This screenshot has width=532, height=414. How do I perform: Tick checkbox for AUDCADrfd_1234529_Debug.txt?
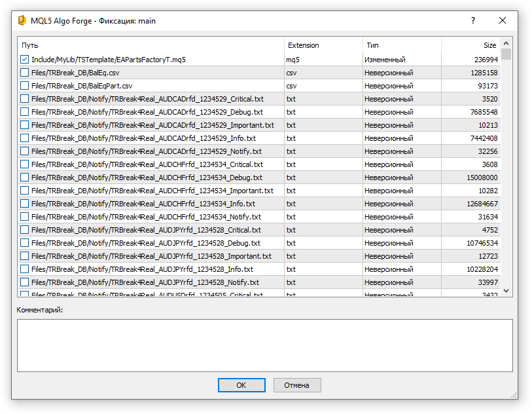coord(24,112)
